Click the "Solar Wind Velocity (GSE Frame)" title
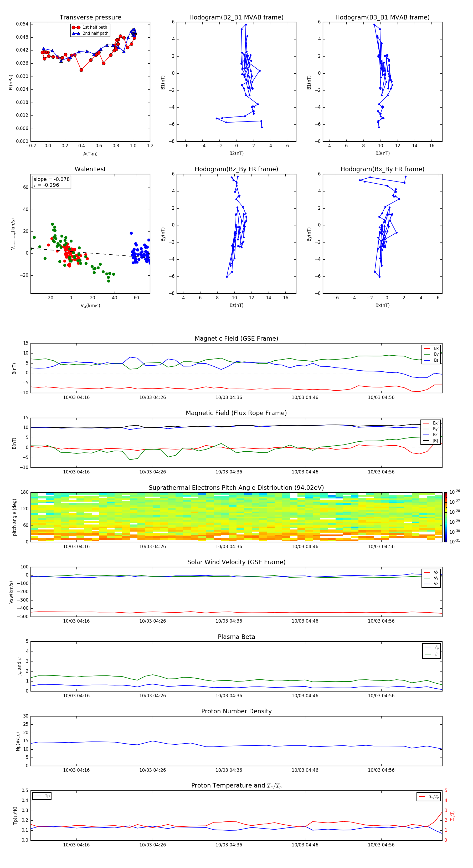 point(236,562)
